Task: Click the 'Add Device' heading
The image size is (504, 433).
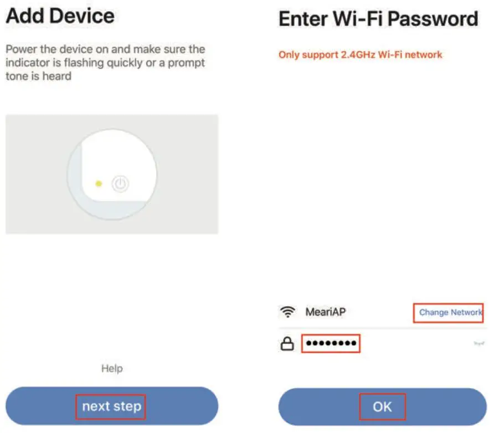Action: 60,16
